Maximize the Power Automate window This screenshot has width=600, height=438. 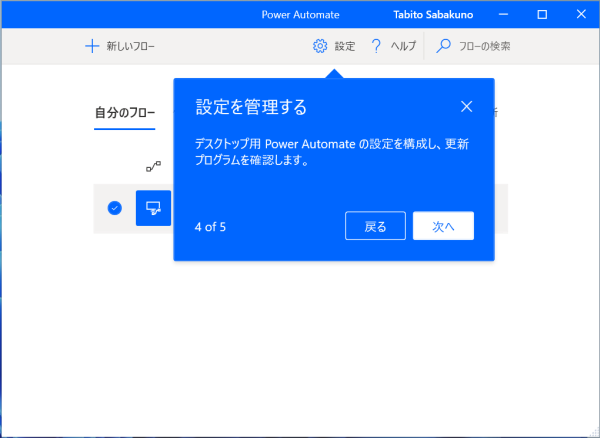tap(542, 15)
